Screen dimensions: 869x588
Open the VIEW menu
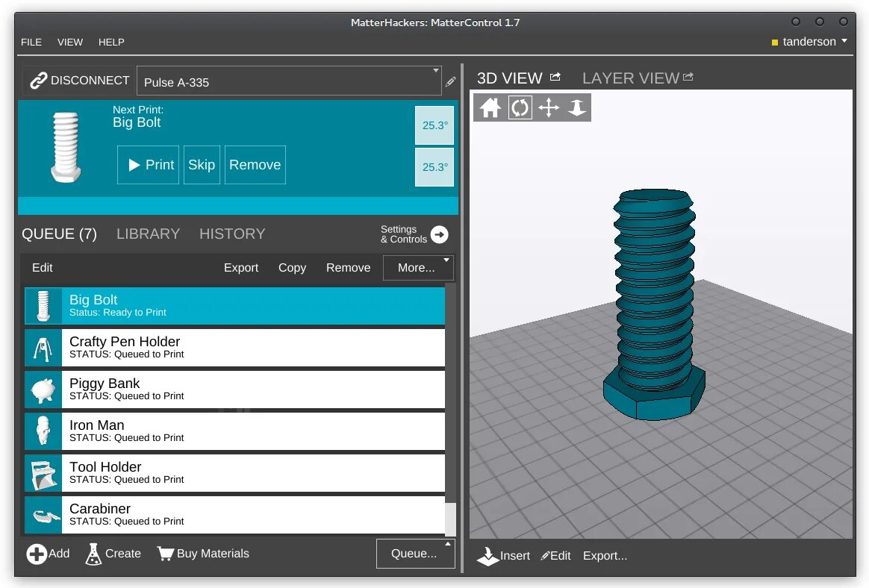click(x=70, y=42)
